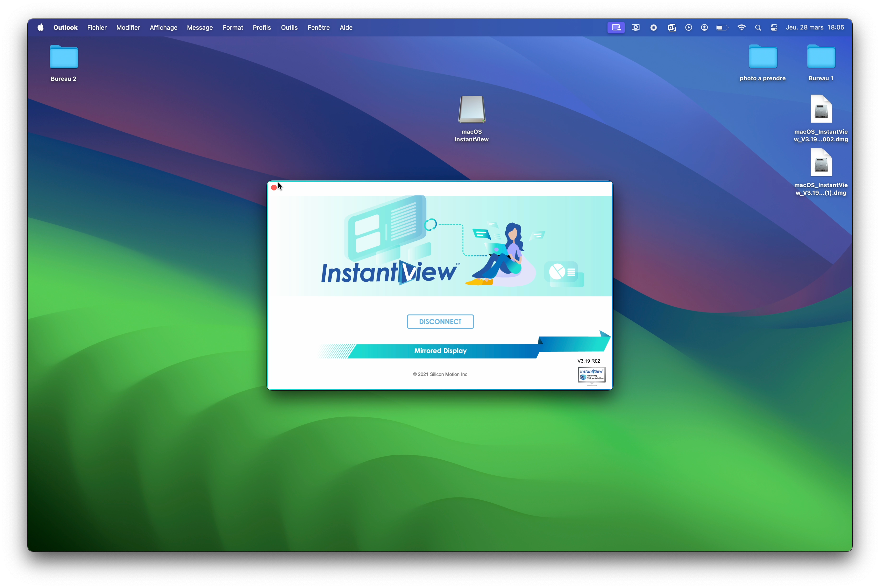
Task: Open the Fichier menu
Action: point(97,27)
